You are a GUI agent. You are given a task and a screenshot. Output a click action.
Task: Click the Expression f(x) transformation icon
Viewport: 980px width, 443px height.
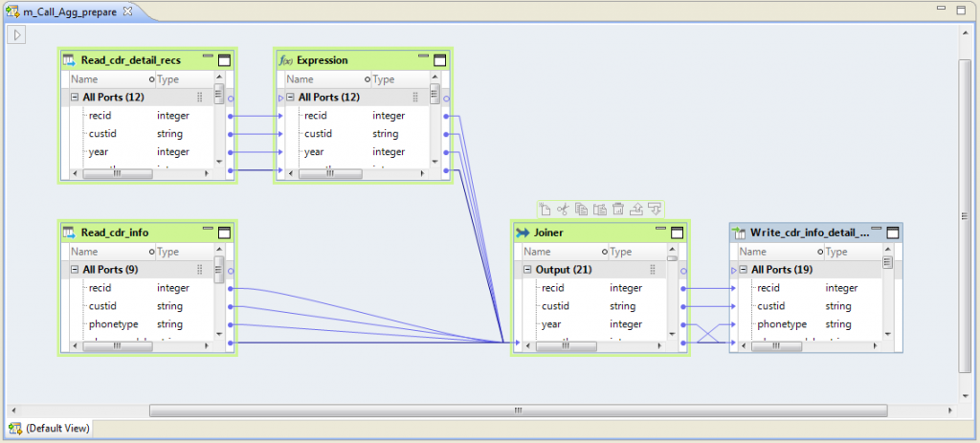point(285,60)
